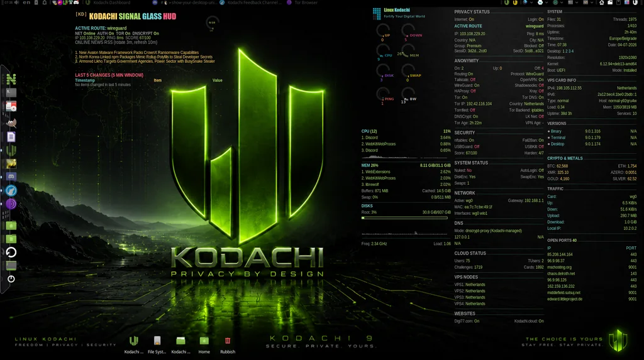Expand dropdown arrow next to hexagon launcher
The image size is (644, 360).
[547, 3]
